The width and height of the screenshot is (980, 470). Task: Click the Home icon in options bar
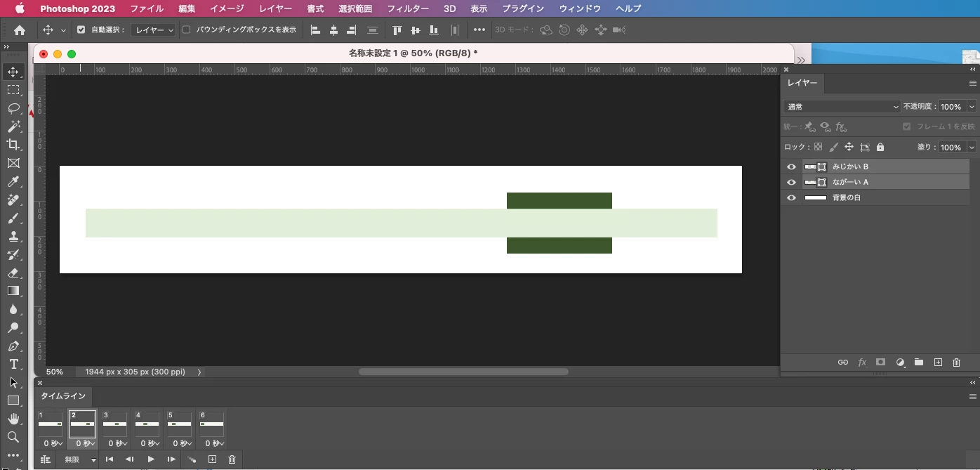click(x=20, y=30)
